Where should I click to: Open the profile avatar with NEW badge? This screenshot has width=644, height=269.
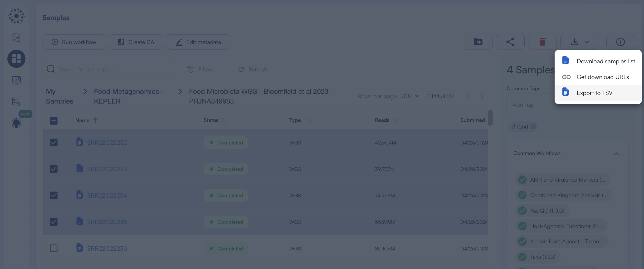pos(16,123)
